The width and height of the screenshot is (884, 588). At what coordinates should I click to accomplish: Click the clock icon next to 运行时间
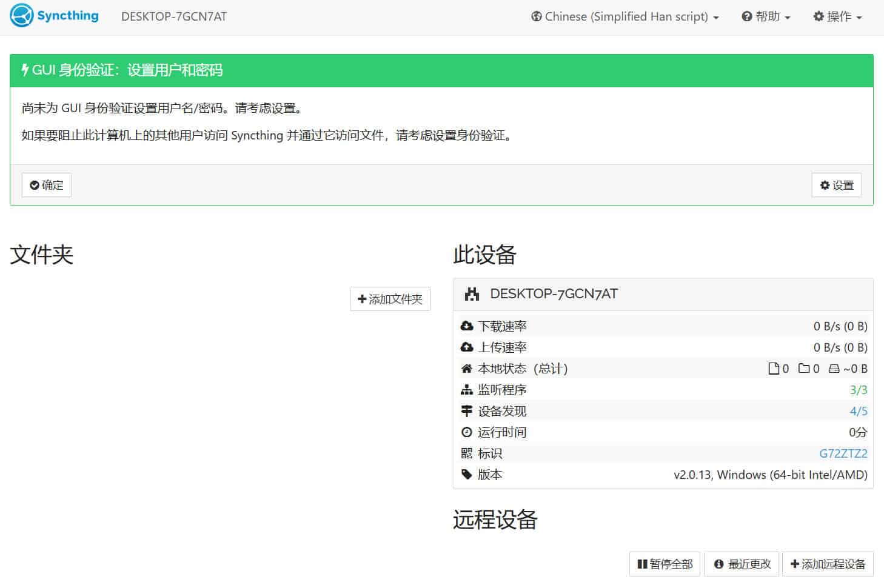pos(467,432)
